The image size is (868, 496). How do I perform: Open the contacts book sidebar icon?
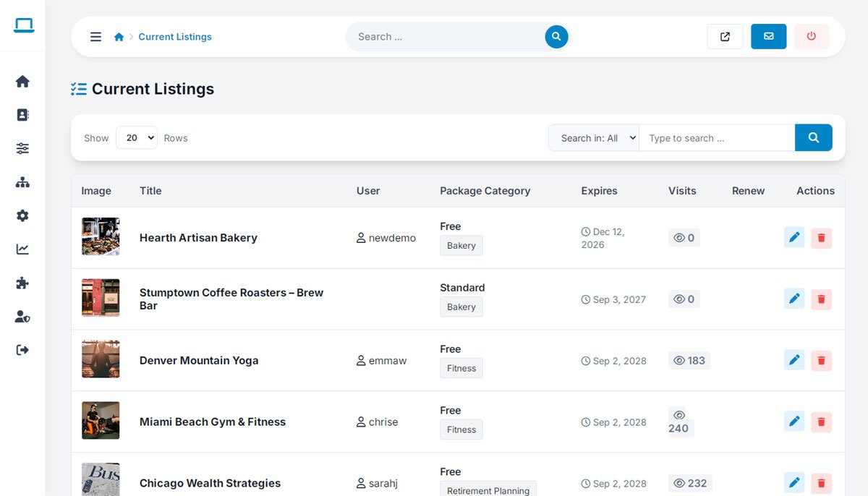(22, 115)
